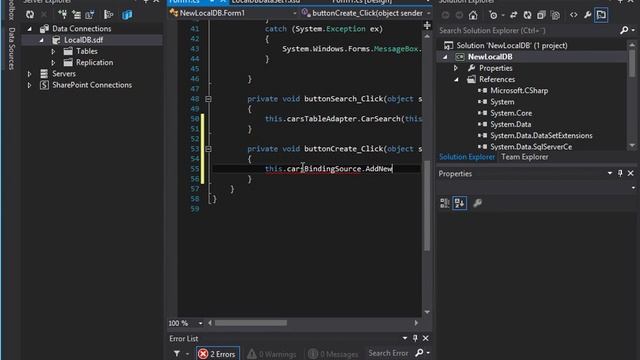Image resolution: width=640 pixels, height=360 pixels.
Task: Expand the Replication folder
Action: click(x=53, y=62)
